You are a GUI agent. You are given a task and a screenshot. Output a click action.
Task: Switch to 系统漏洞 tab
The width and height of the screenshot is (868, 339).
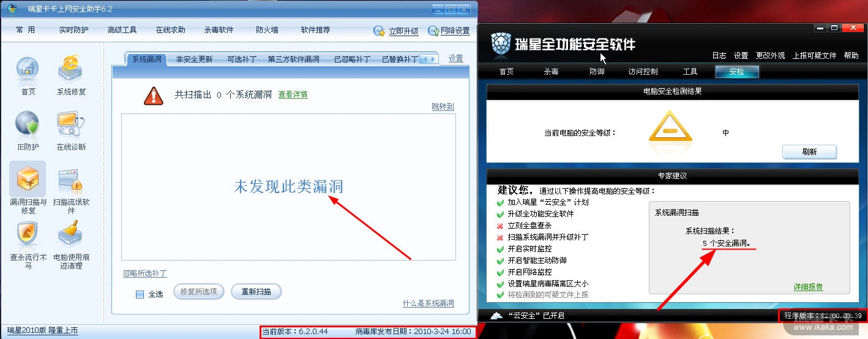point(147,59)
